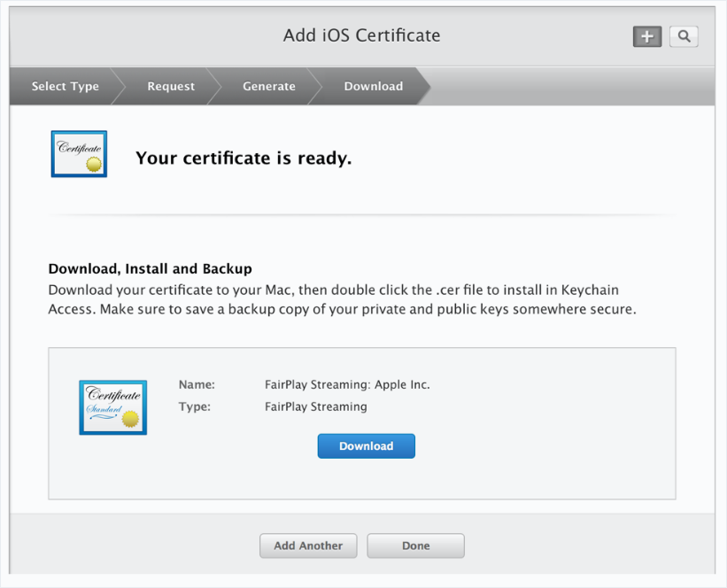Open search with the magnifier icon
727x588 pixels.
click(x=684, y=36)
